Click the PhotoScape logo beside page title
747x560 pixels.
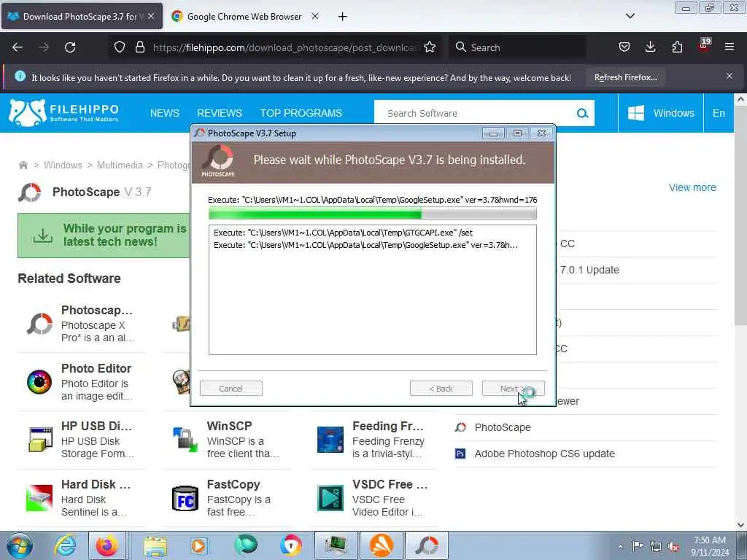29,192
